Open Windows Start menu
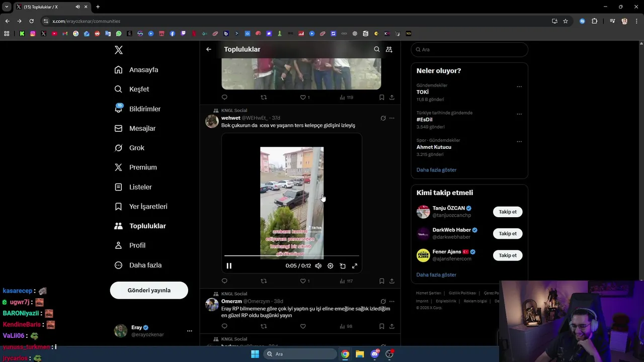The height and width of the screenshot is (362, 644). tap(255, 354)
